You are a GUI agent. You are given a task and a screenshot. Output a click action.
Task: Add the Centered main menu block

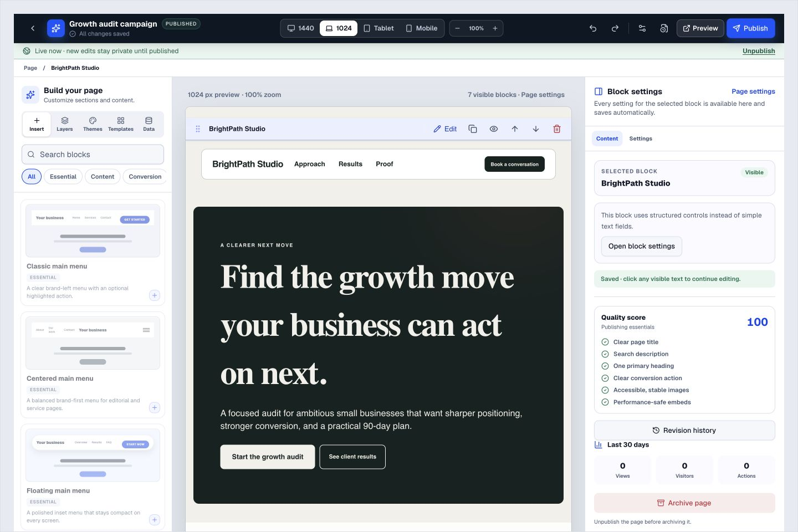tap(155, 408)
